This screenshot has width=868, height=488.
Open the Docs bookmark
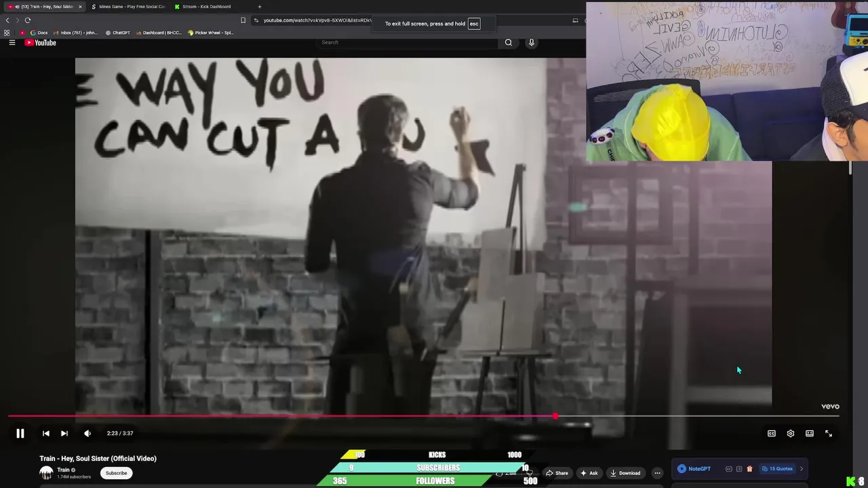tap(39, 33)
